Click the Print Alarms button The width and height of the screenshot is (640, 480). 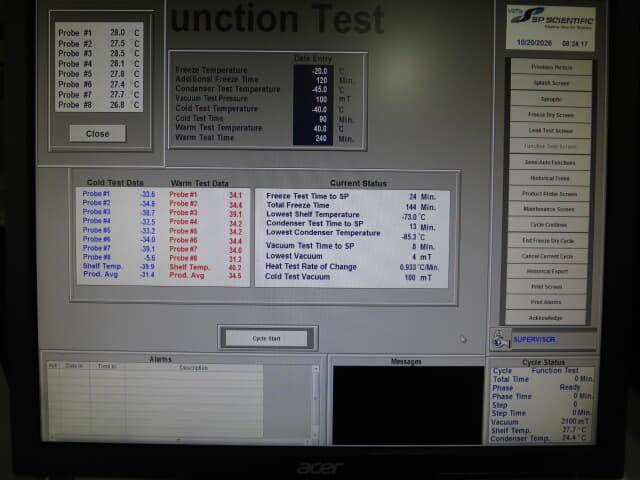(x=546, y=302)
